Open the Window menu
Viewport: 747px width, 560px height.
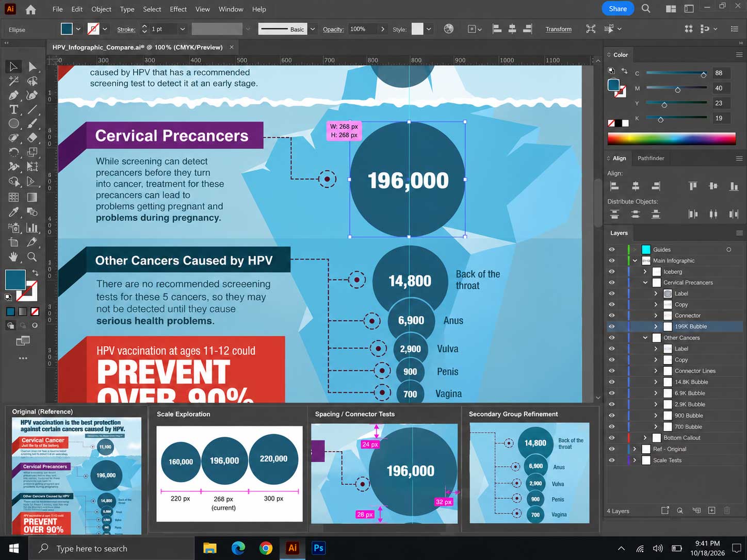point(231,9)
